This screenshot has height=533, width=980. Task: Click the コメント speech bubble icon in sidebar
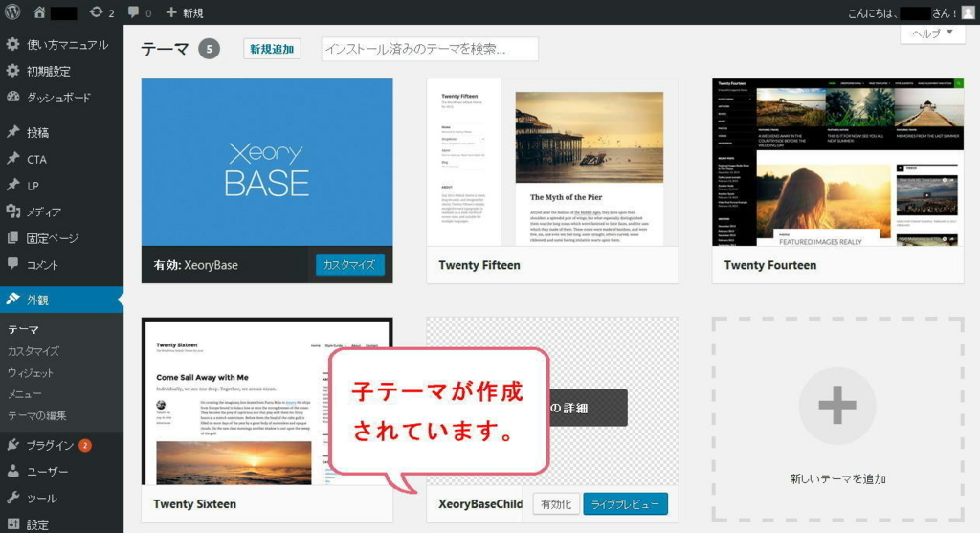coord(12,264)
